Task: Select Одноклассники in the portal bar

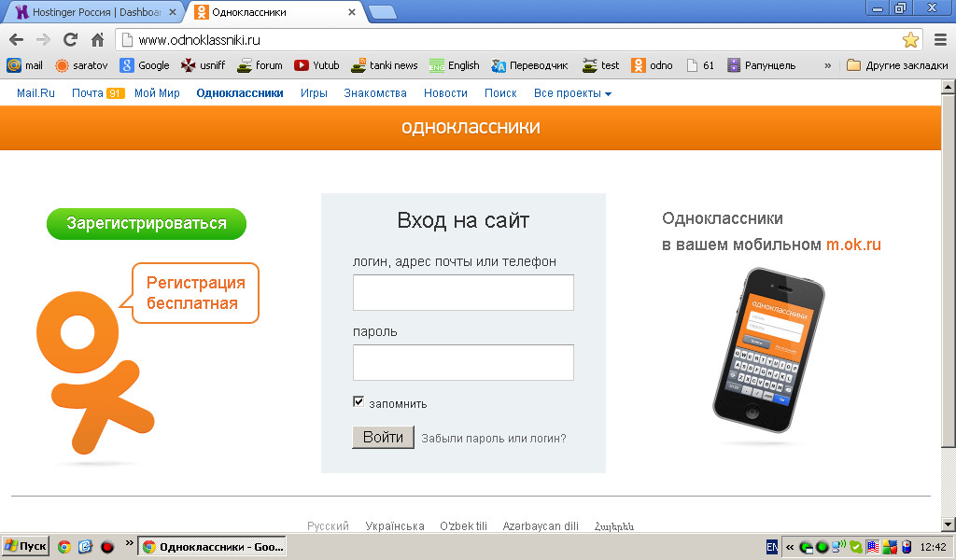Action: pyautogui.click(x=240, y=93)
